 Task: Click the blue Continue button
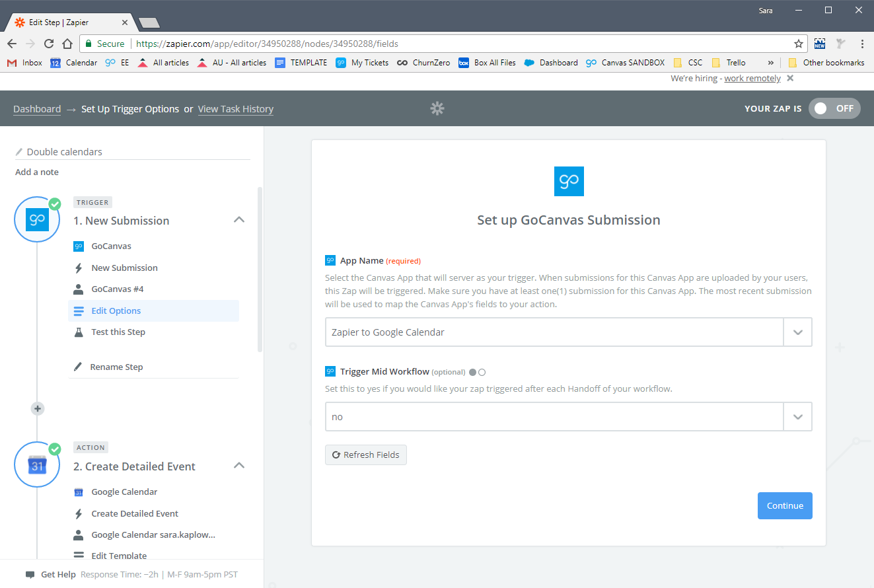pos(785,505)
